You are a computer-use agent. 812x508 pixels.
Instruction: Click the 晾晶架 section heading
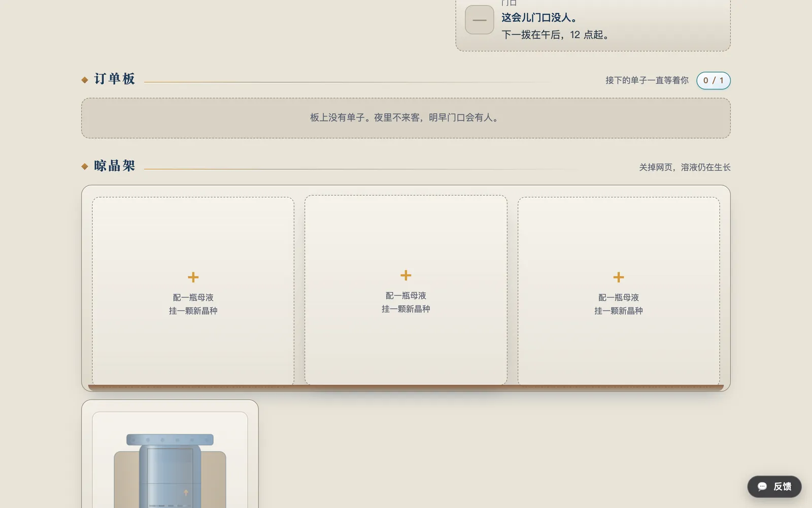pyautogui.click(x=115, y=166)
